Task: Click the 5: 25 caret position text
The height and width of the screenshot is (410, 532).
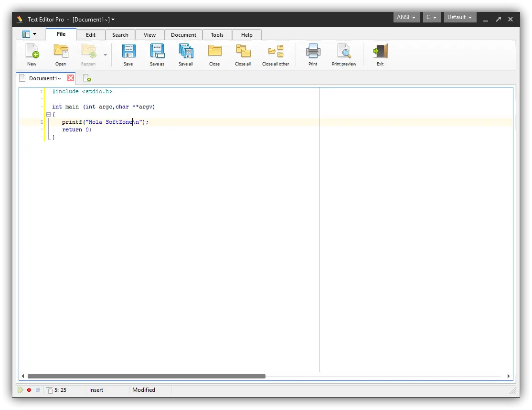Action: 60,390
